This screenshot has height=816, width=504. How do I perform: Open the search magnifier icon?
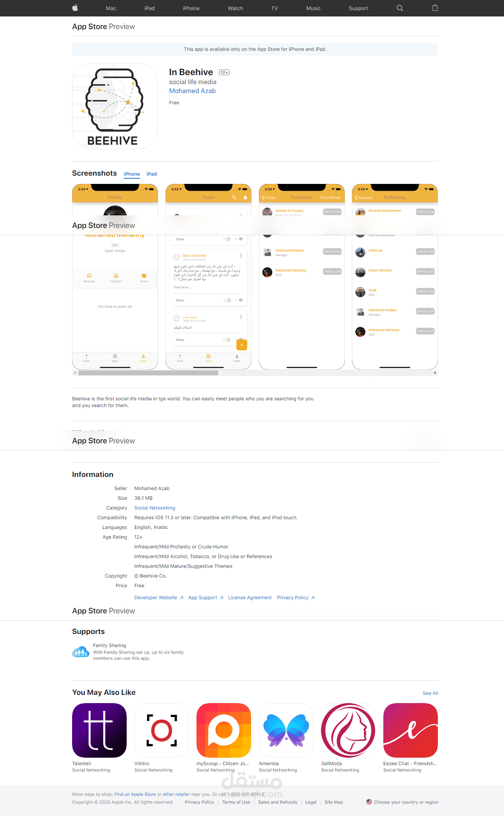(400, 8)
